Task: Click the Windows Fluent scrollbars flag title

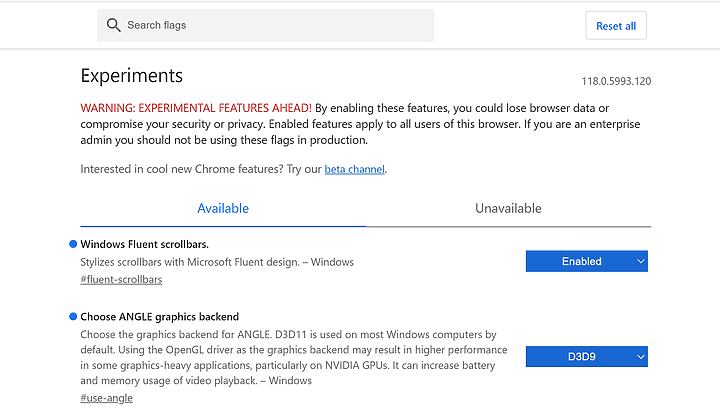Action: coord(145,244)
